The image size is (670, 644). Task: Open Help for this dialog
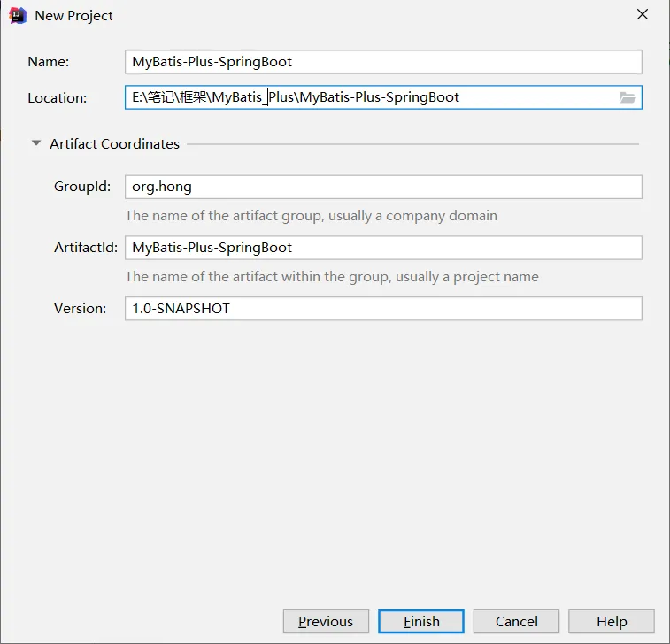[x=611, y=621]
